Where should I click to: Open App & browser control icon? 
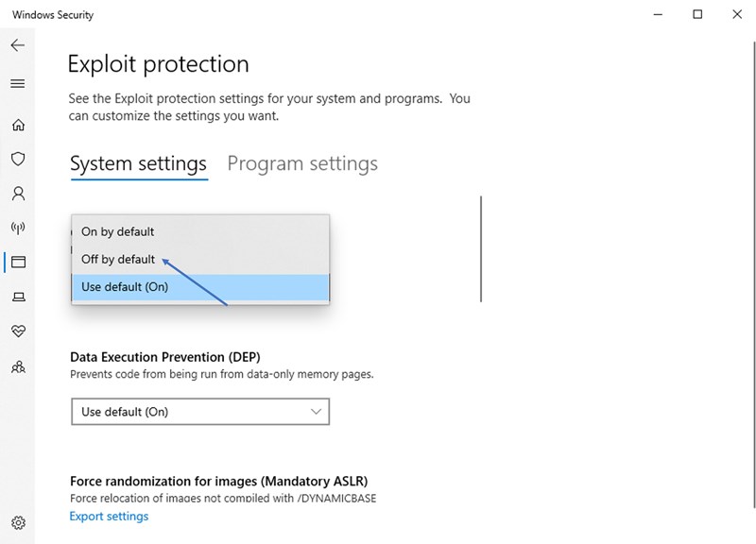click(x=18, y=263)
